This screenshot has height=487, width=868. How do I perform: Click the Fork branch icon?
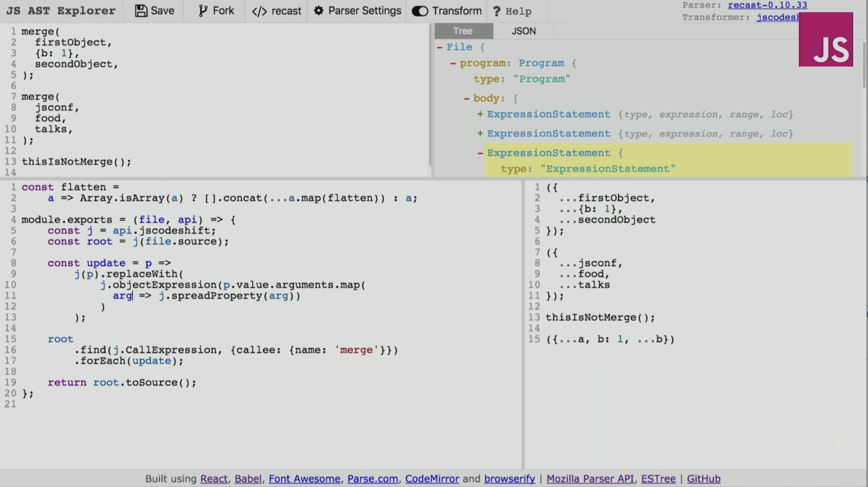coord(203,11)
